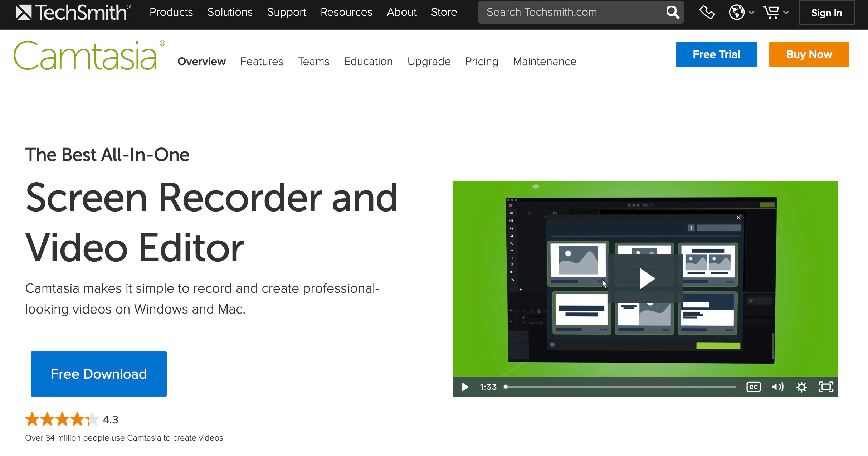Click the TechSmith logo in header
This screenshot has width=868, height=456.
[x=74, y=12]
